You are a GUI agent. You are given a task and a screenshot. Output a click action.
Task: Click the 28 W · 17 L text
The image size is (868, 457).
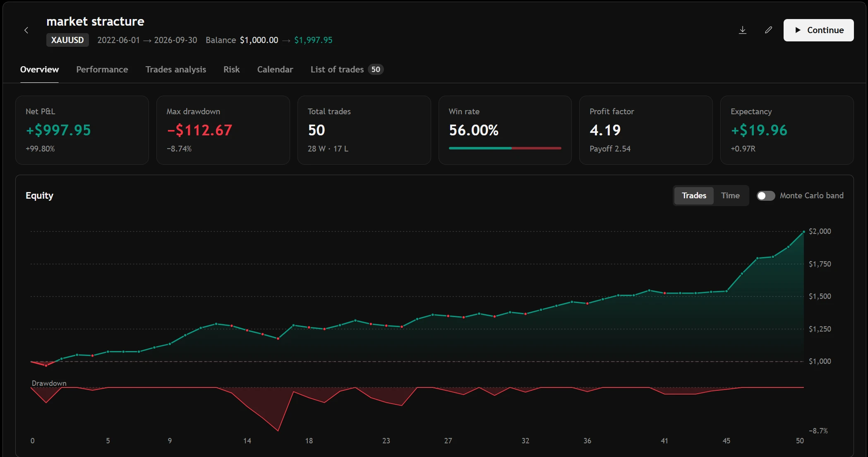coord(328,149)
